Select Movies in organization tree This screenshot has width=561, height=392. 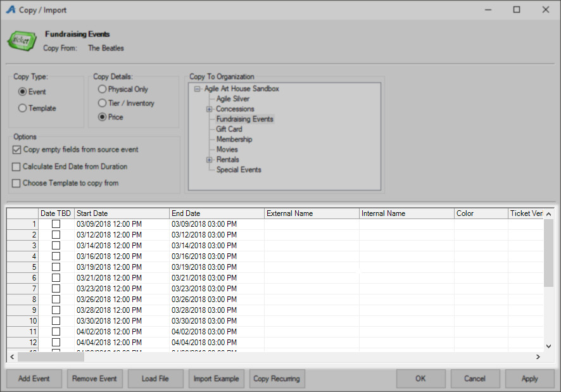click(x=227, y=149)
